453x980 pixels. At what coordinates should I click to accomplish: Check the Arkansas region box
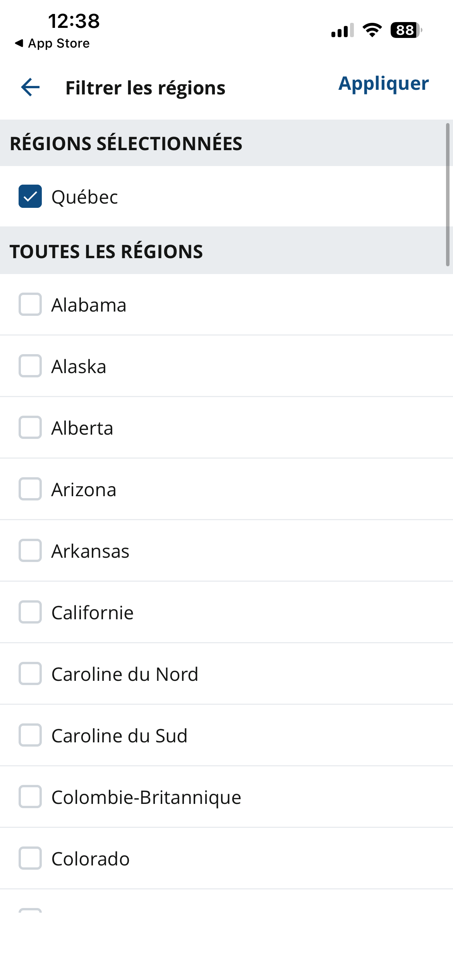(x=30, y=551)
